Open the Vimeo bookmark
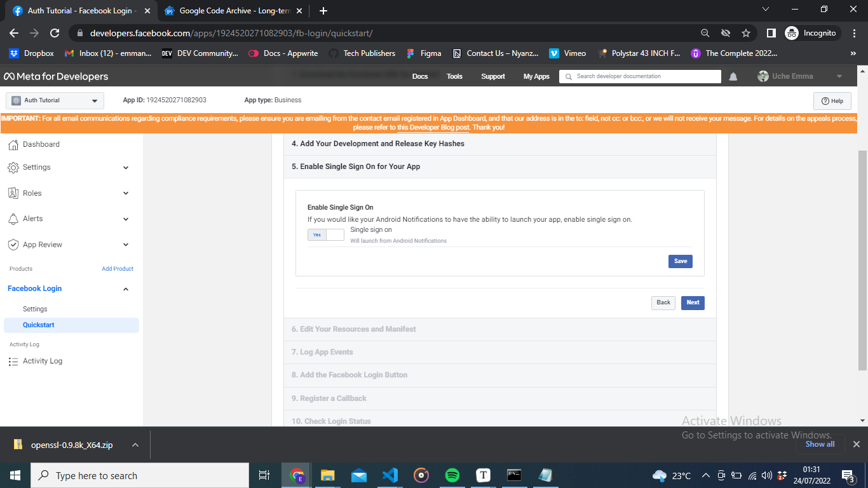Viewport: 868px width, 488px height. click(567, 53)
